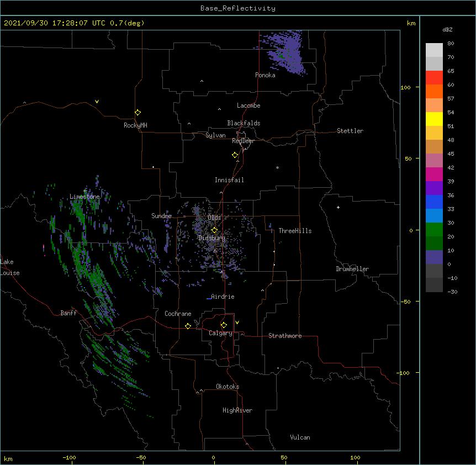Pick the green 20-30 dBZ legend swatch

[434, 230]
